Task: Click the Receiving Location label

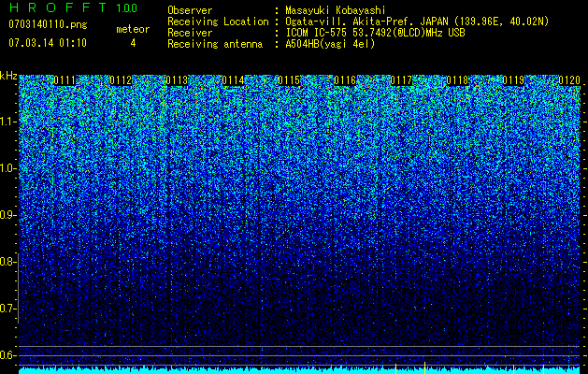Action: pyautogui.click(x=218, y=22)
